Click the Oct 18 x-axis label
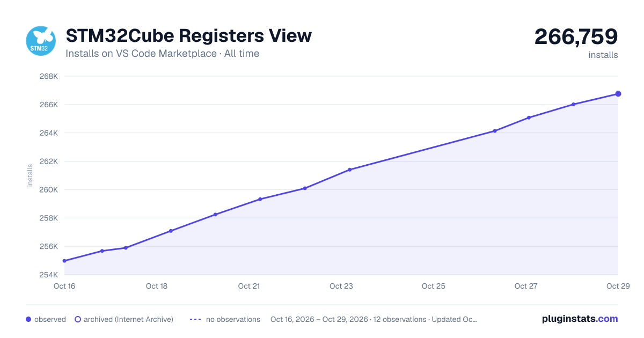The width and height of the screenshot is (644, 338). [157, 286]
